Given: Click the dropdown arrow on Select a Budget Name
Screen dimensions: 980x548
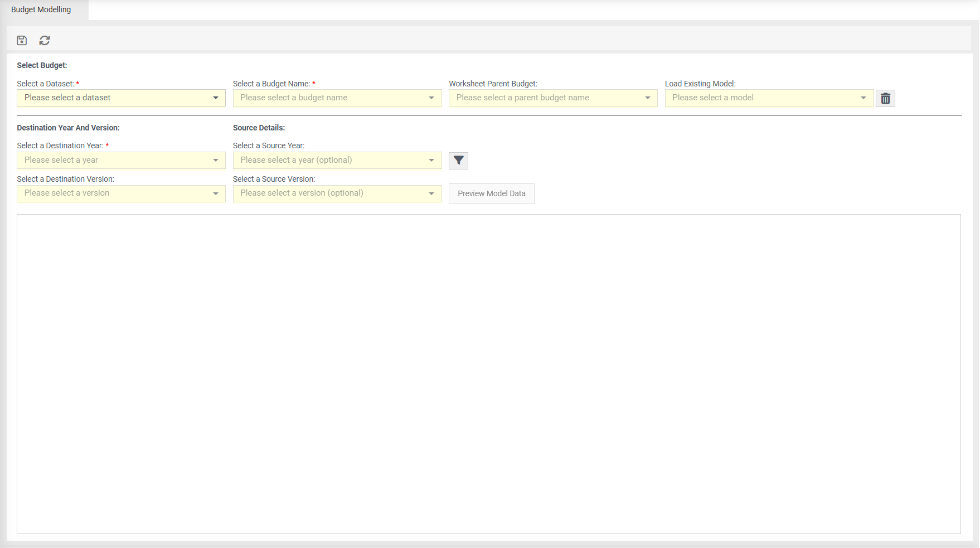Looking at the screenshot, I should point(431,98).
